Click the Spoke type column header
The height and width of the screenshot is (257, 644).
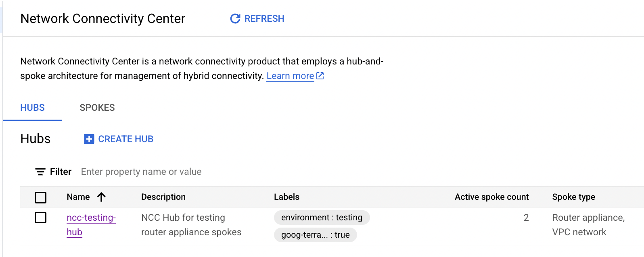point(573,197)
